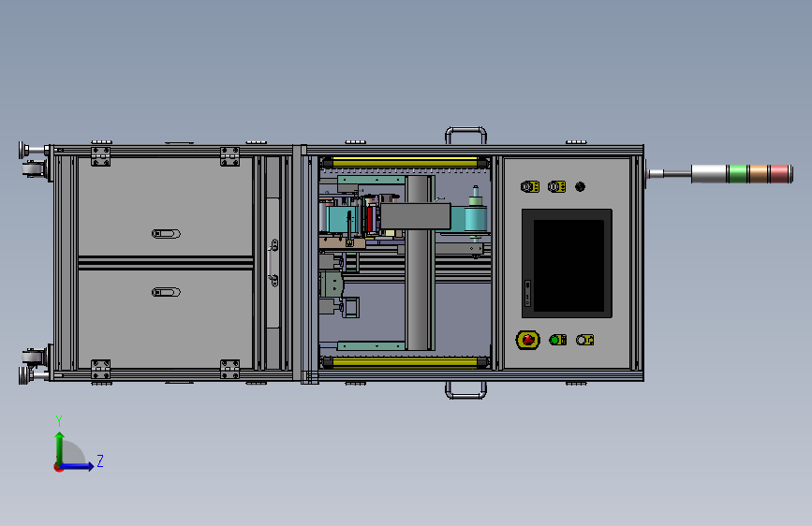Select the lower caster wheel at left
812x526 pixels.
click(x=34, y=357)
